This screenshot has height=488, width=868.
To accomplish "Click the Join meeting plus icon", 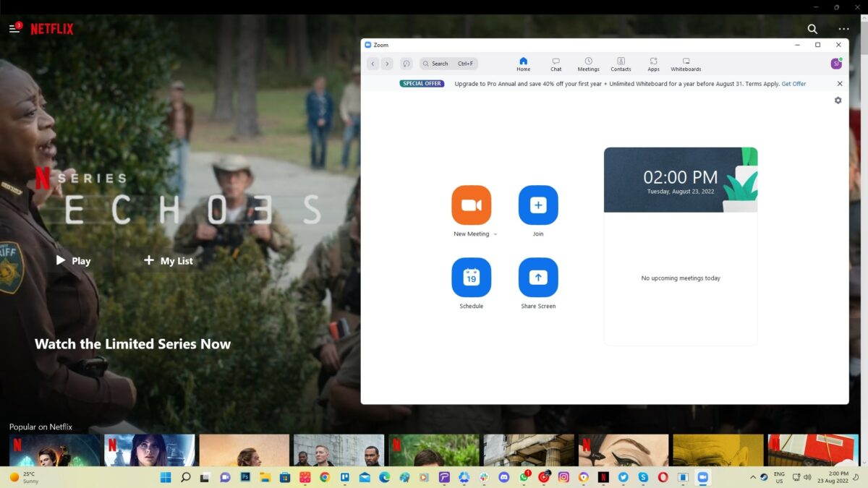I will pyautogui.click(x=538, y=205).
